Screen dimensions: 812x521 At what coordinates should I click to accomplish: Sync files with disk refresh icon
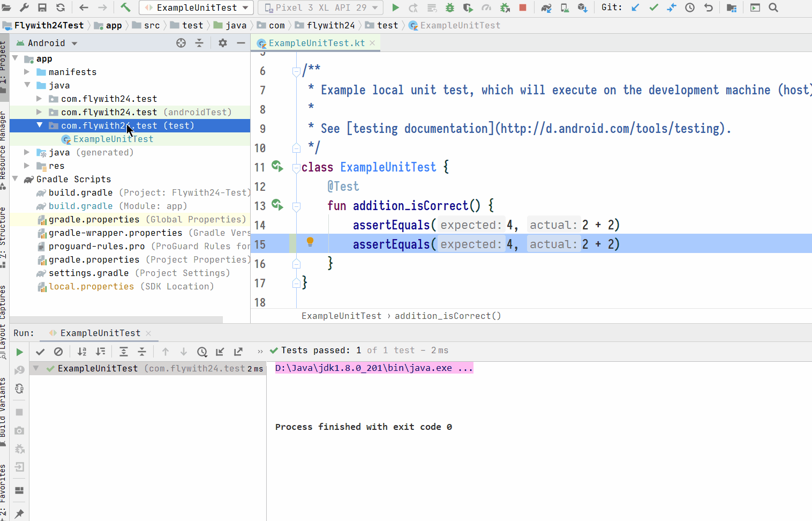point(61,8)
